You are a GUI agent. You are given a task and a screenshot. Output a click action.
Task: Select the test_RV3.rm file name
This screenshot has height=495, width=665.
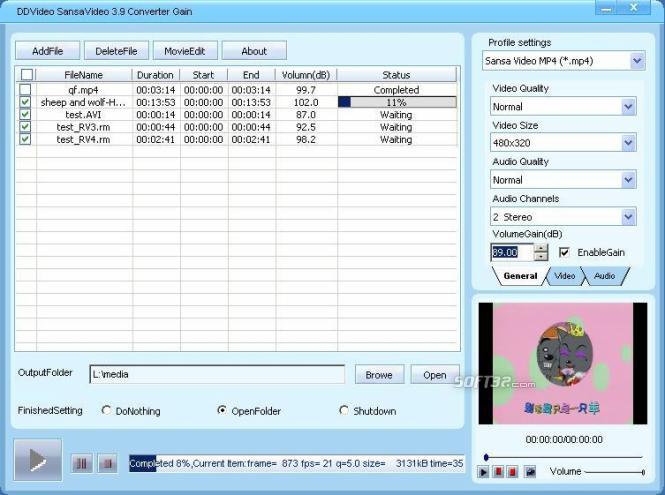coord(84,127)
